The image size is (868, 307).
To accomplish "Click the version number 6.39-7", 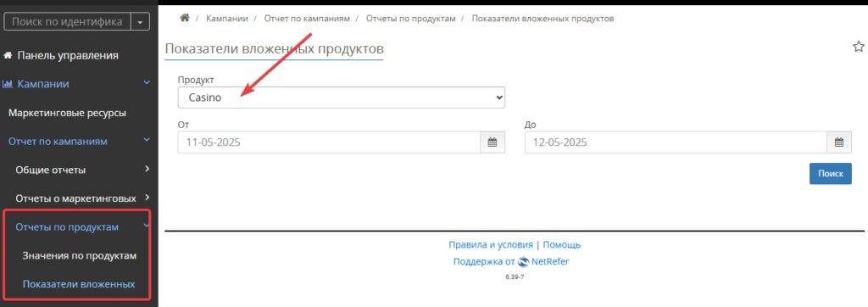I will pyautogui.click(x=515, y=276).
